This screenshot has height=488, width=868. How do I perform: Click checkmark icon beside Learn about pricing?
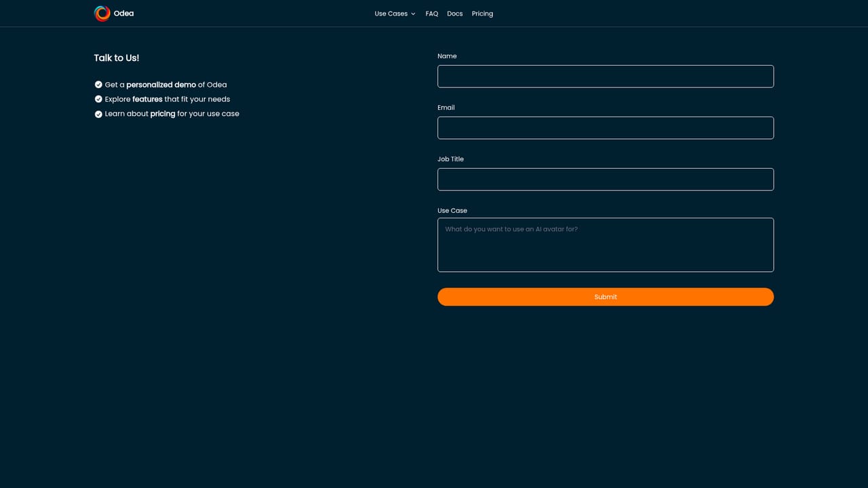coord(98,114)
